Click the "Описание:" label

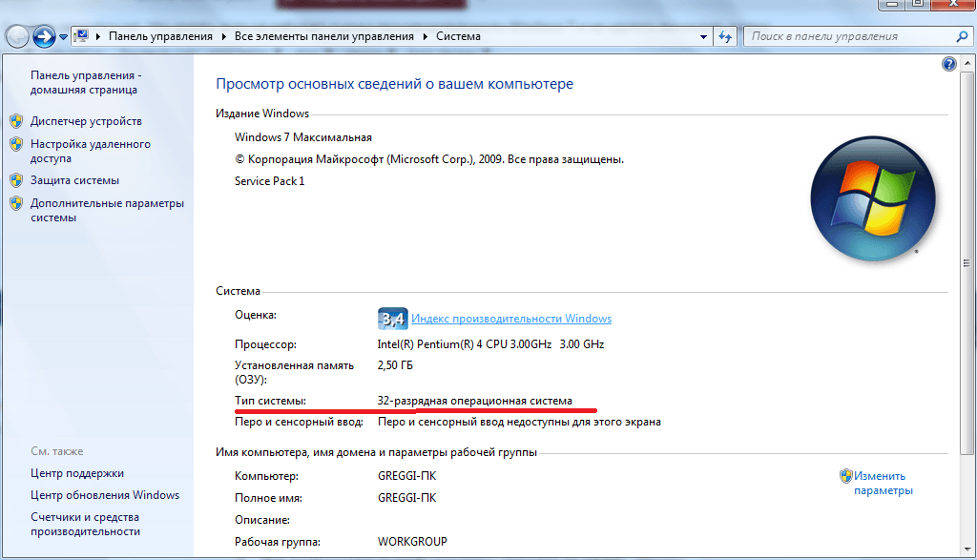pyautogui.click(x=262, y=520)
